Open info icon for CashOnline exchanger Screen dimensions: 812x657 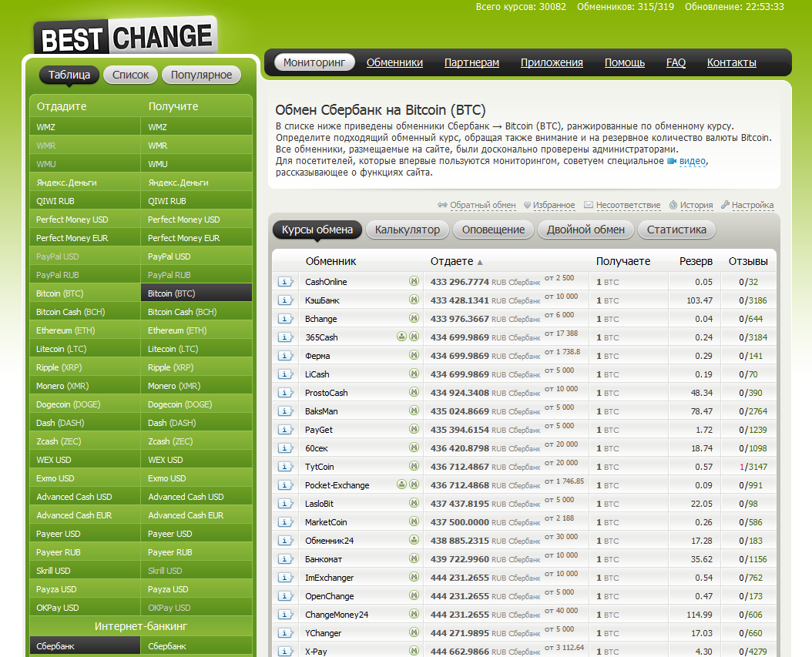[285, 282]
